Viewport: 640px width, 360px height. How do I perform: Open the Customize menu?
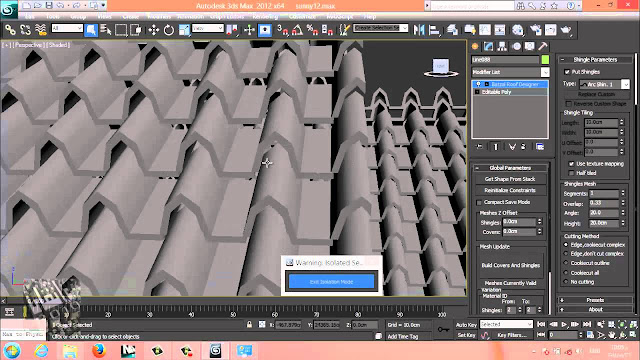click(302, 16)
